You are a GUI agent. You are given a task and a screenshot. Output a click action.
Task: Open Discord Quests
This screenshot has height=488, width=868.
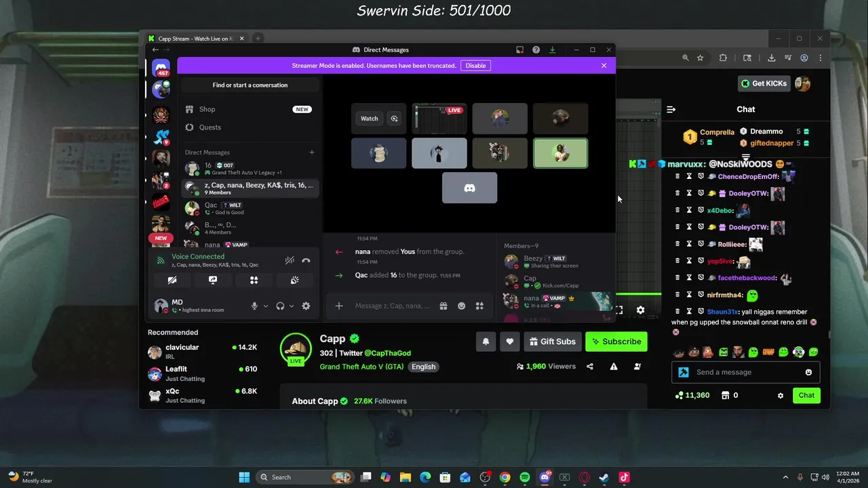coord(250,127)
